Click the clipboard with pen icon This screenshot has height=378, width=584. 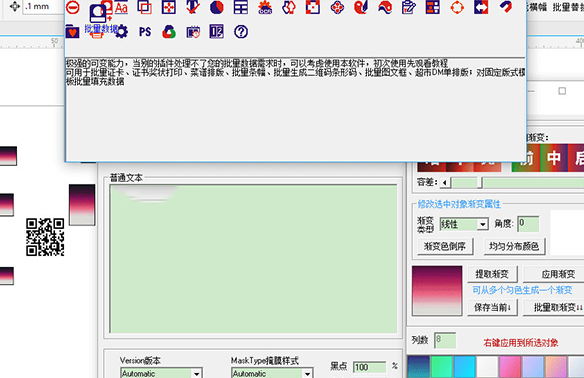coord(409,7)
